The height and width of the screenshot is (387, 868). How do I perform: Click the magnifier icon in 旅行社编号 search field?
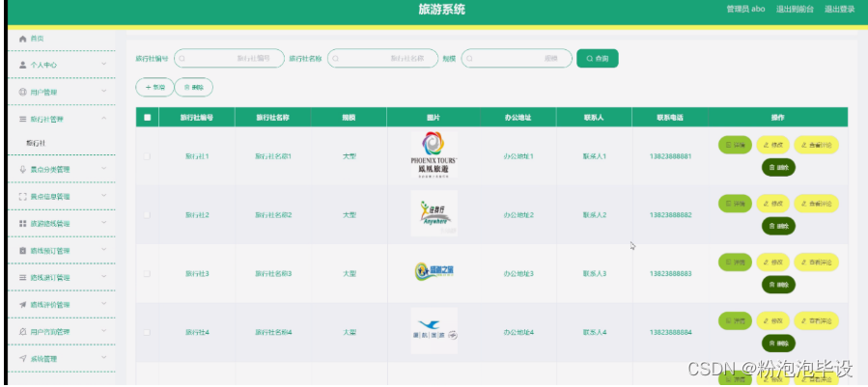[181, 59]
